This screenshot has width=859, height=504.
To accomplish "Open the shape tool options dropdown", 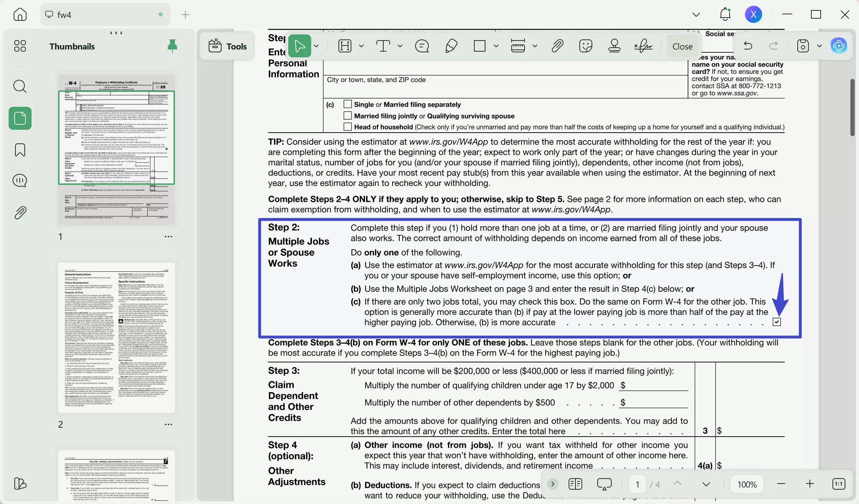I will (497, 46).
